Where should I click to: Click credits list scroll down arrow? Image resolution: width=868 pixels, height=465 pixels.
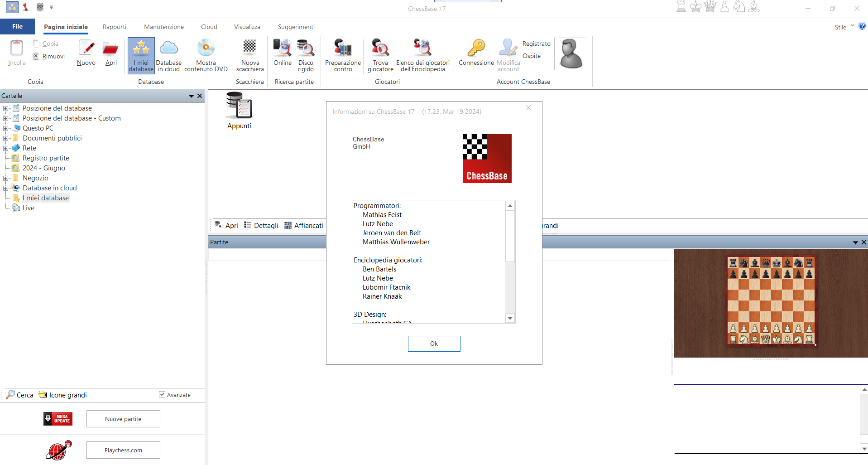[x=510, y=318]
